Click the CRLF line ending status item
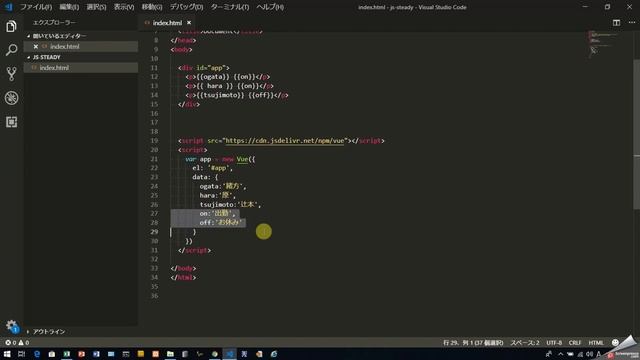 575,343
